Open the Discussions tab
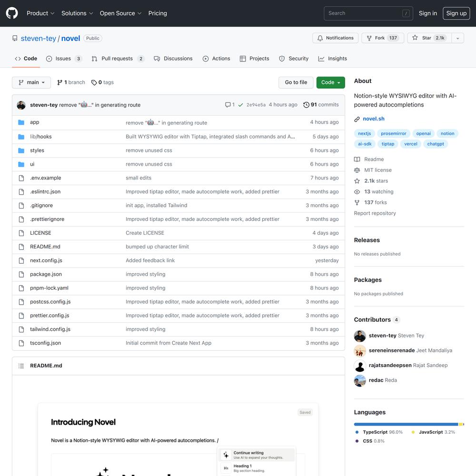The width and height of the screenshot is (476, 476). [173, 59]
